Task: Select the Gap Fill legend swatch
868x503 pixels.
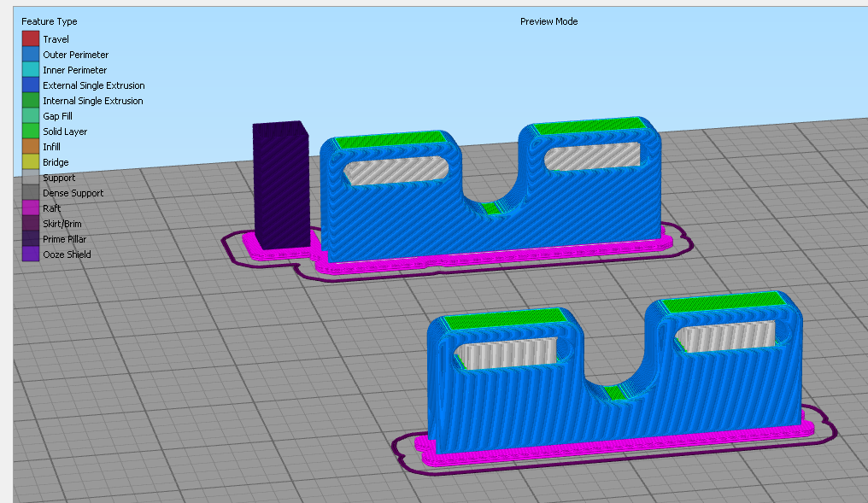Action: [x=31, y=115]
